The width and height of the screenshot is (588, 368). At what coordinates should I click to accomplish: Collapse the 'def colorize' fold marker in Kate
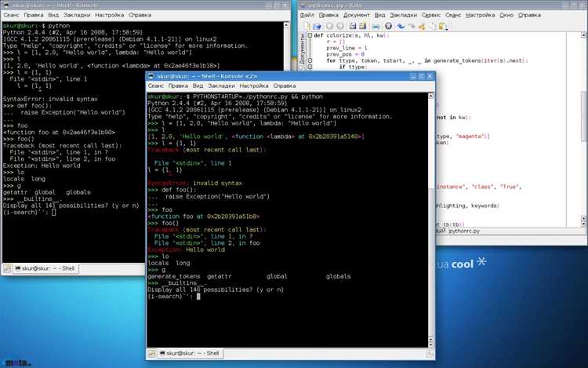click(310, 35)
